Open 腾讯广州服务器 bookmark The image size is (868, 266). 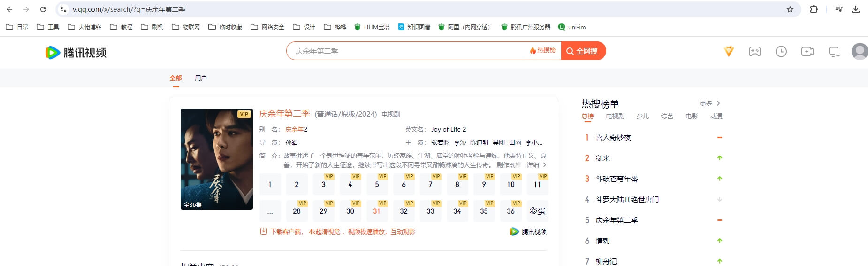click(526, 27)
